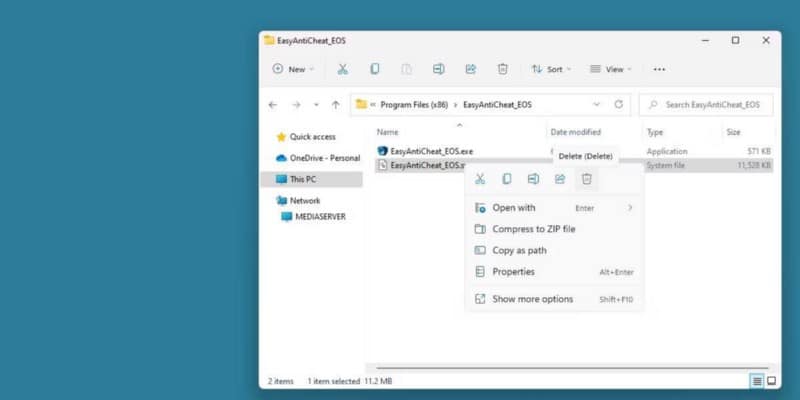Click the Application type cell
Viewport: 800px width, 400px height.
(667, 151)
